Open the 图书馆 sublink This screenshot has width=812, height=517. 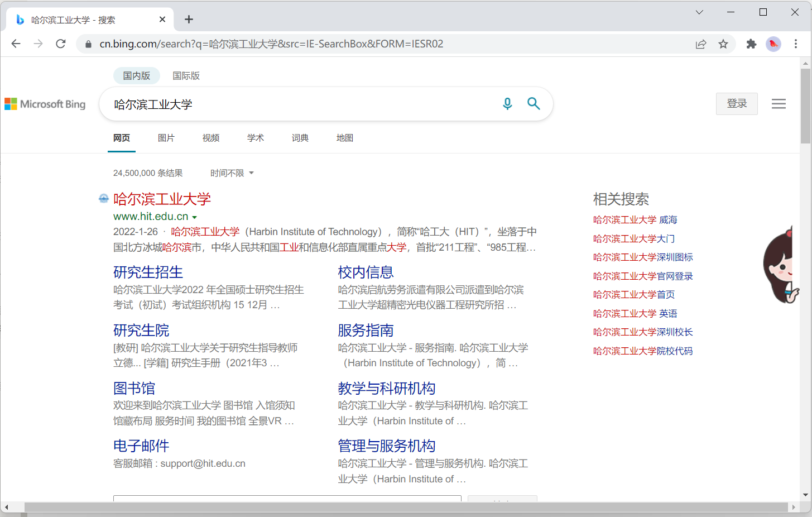coord(134,389)
